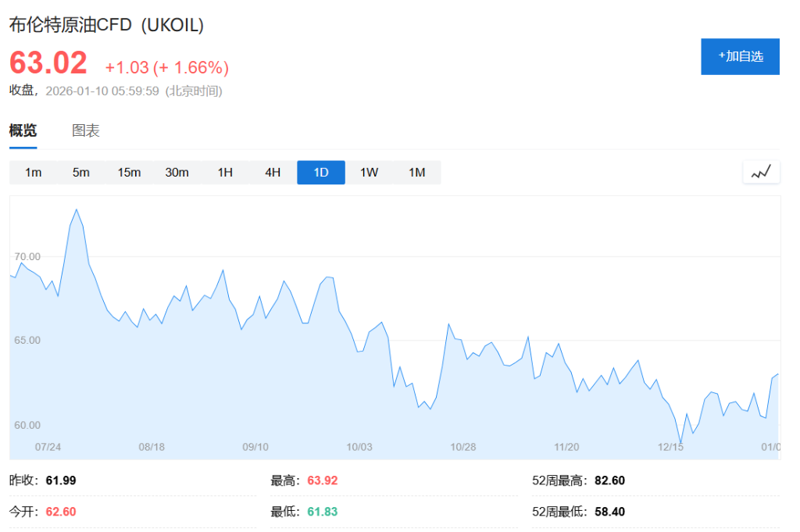Click the 70.00 price axis label
Screen dimensions: 800x532
[27, 255]
